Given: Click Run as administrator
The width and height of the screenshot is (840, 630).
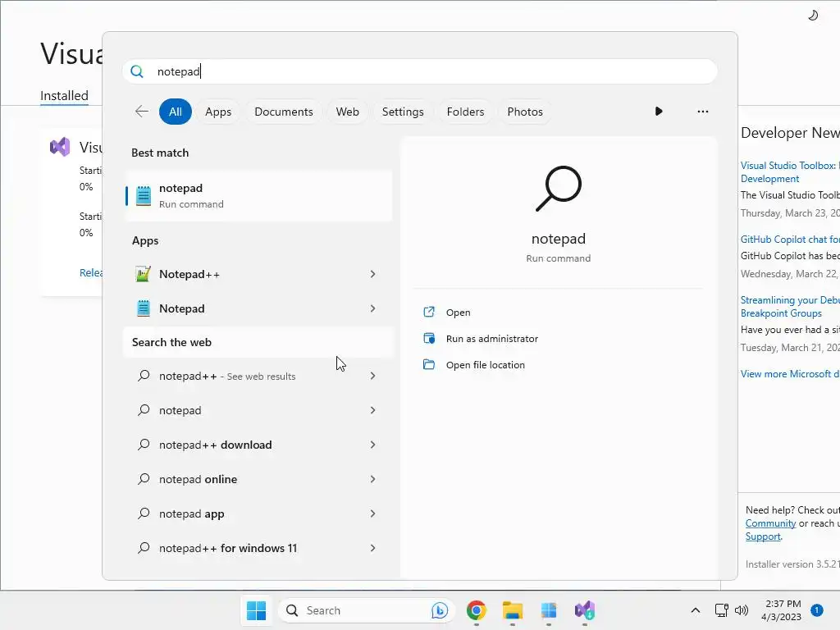Looking at the screenshot, I should [x=492, y=339].
